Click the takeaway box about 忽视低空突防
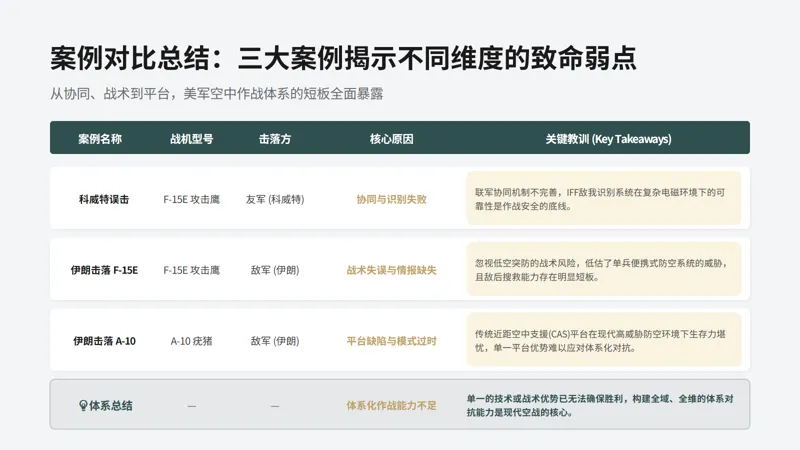Viewport: 800px width, 450px height. 604,269
